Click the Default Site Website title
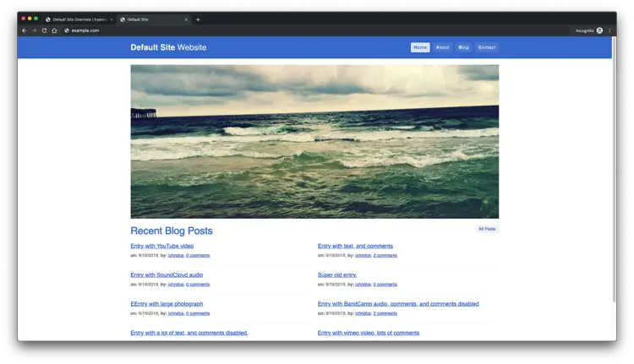This screenshot has width=634, height=364. (x=168, y=47)
